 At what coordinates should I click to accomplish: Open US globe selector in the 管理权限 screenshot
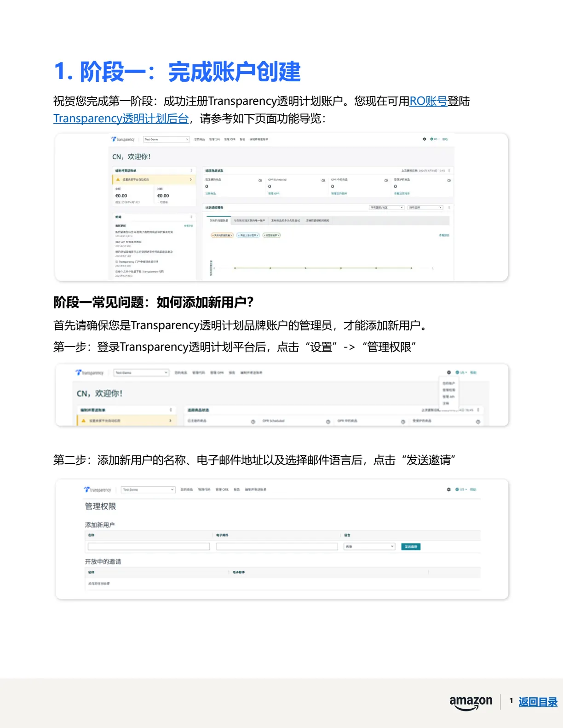pos(461,489)
